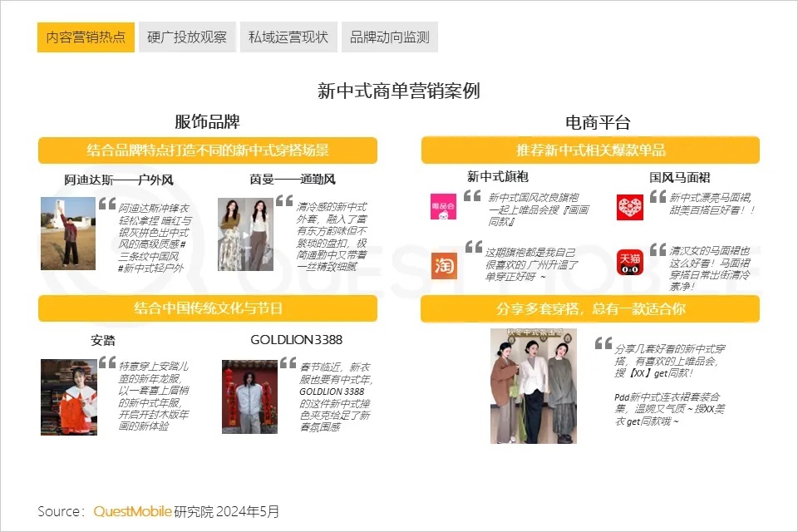Click the red Pinduoduo heart icon

pos(629,207)
